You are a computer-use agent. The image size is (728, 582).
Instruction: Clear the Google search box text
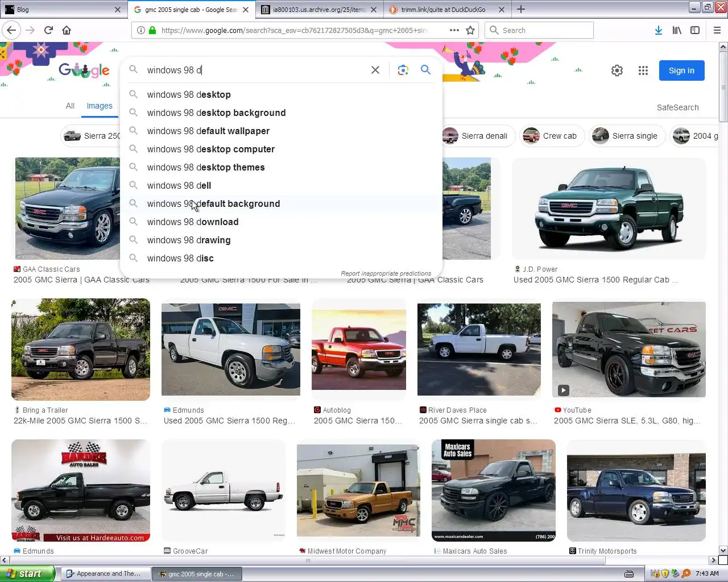pos(375,70)
